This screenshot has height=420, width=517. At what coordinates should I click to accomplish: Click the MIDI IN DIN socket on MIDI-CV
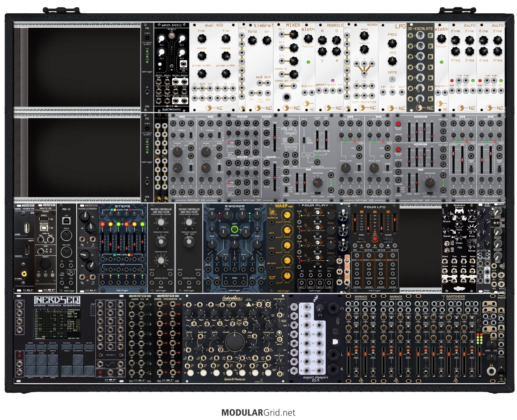click(x=66, y=235)
